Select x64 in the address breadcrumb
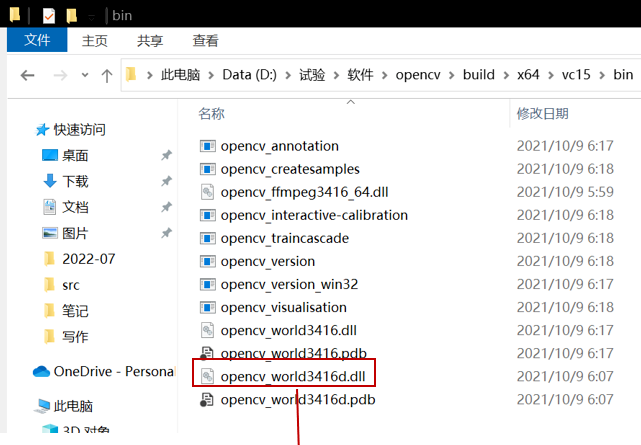The image size is (641, 445). tap(528, 75)
